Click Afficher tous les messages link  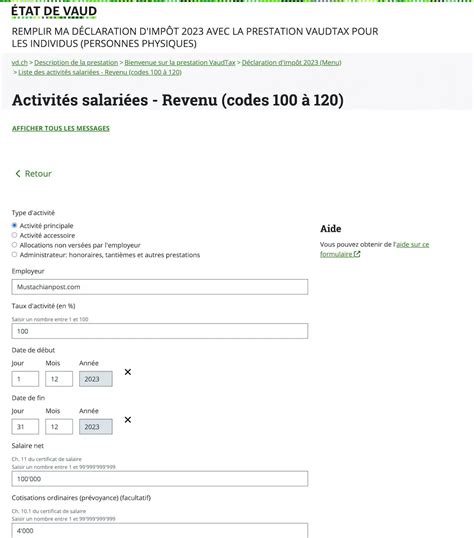61,128
